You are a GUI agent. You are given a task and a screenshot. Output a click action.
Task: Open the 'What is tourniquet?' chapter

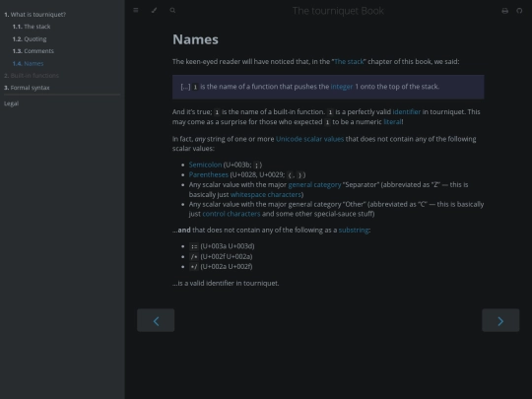coord(34,14)
